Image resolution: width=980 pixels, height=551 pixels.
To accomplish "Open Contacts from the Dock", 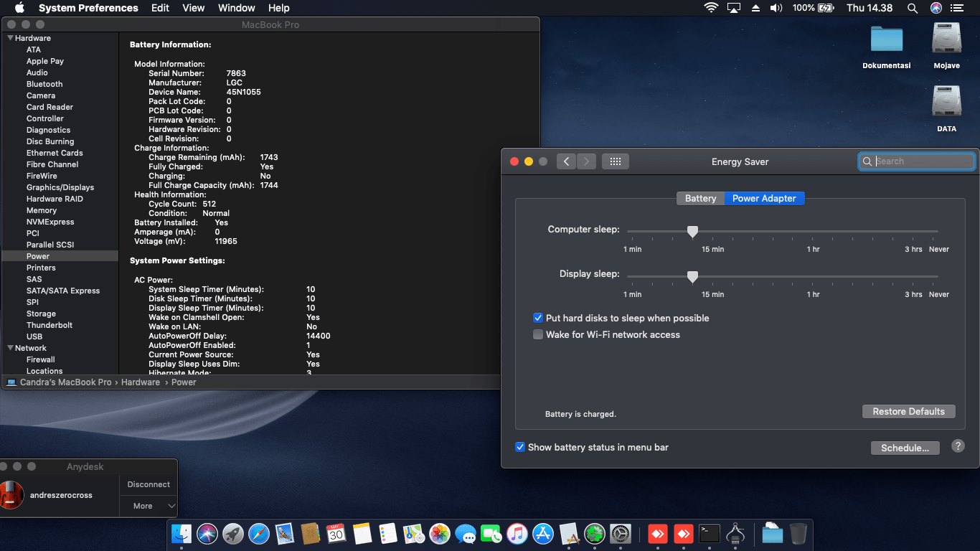I will click(311, 534).
